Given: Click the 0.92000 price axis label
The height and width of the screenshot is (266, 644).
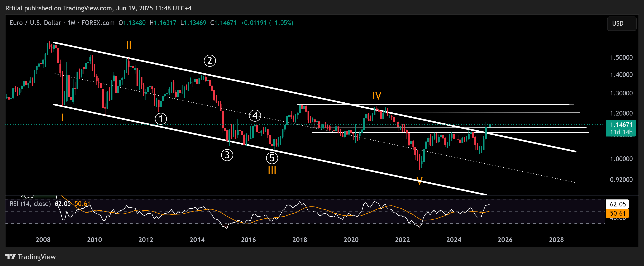Looking at the screenshot, I should pos(621,179).
